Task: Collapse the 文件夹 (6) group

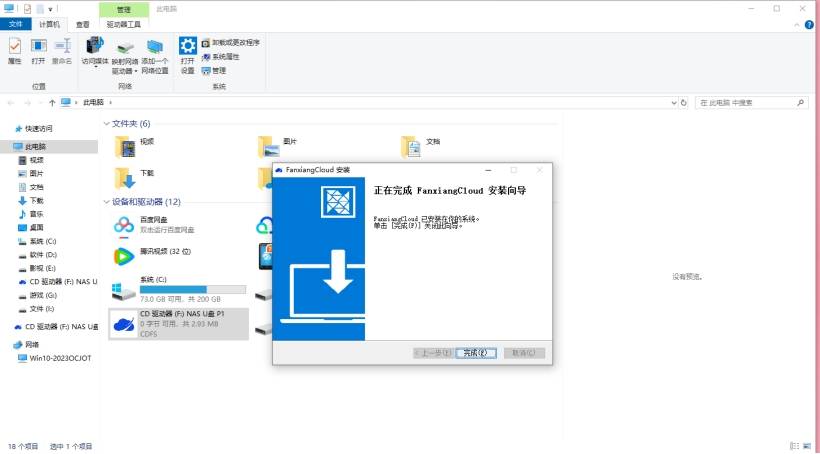Action: click(107, 124)
